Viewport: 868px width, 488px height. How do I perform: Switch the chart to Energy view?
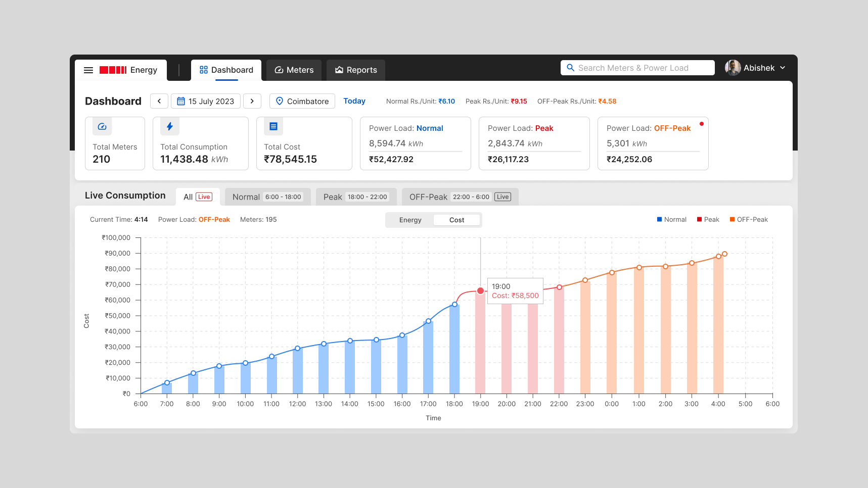[x=410, y=220]
